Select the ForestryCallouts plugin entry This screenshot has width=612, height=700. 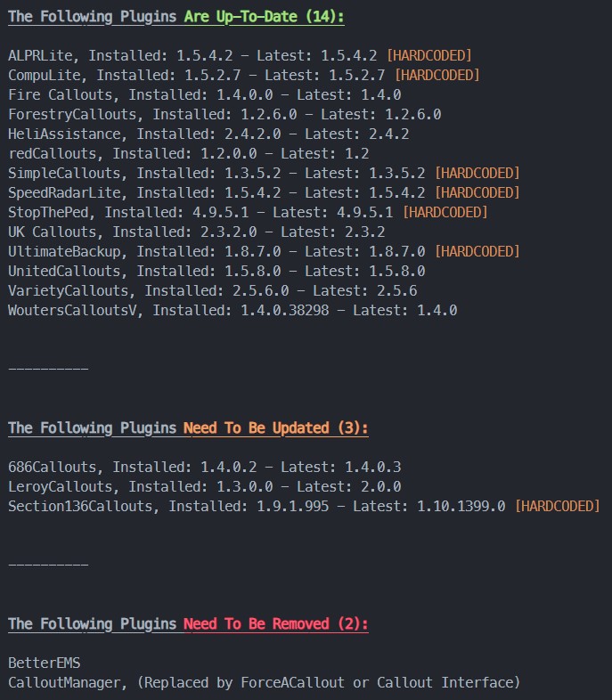tap(224, 114)
